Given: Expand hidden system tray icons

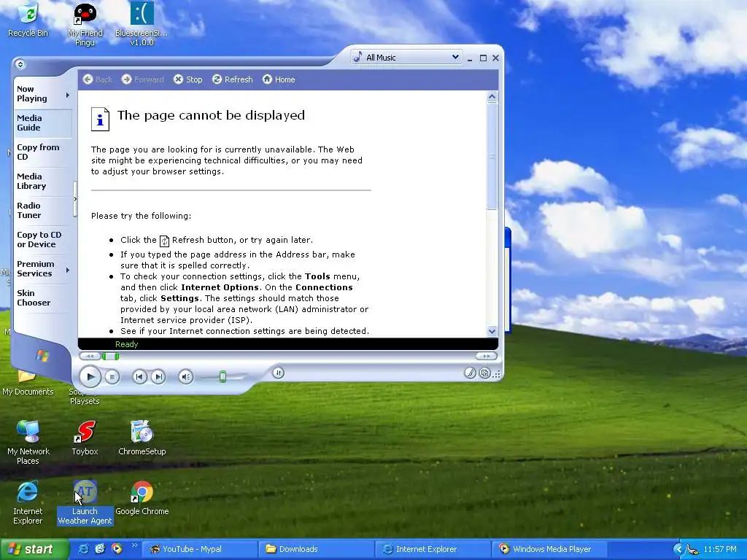Looking at the screenshot, I should [678, 550].
